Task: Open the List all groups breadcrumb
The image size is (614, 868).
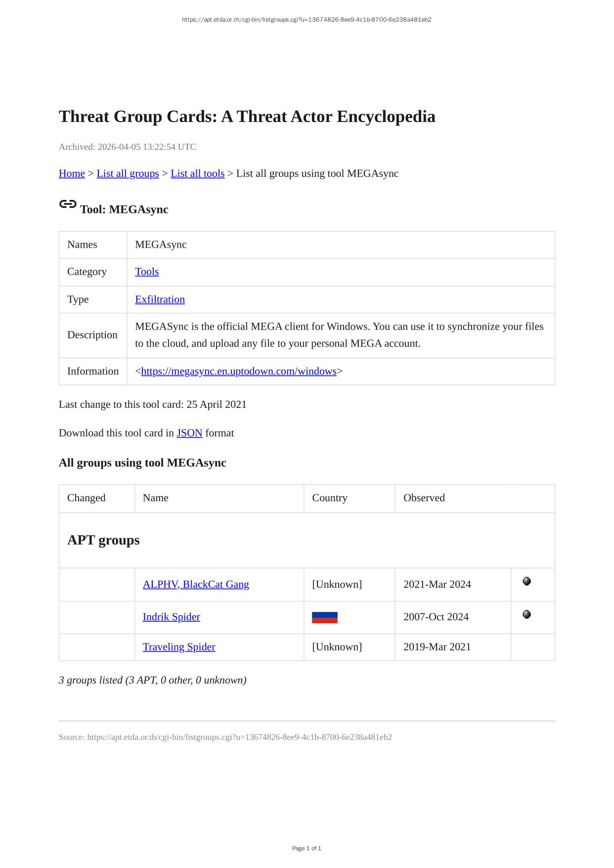Action: (128, 174)
